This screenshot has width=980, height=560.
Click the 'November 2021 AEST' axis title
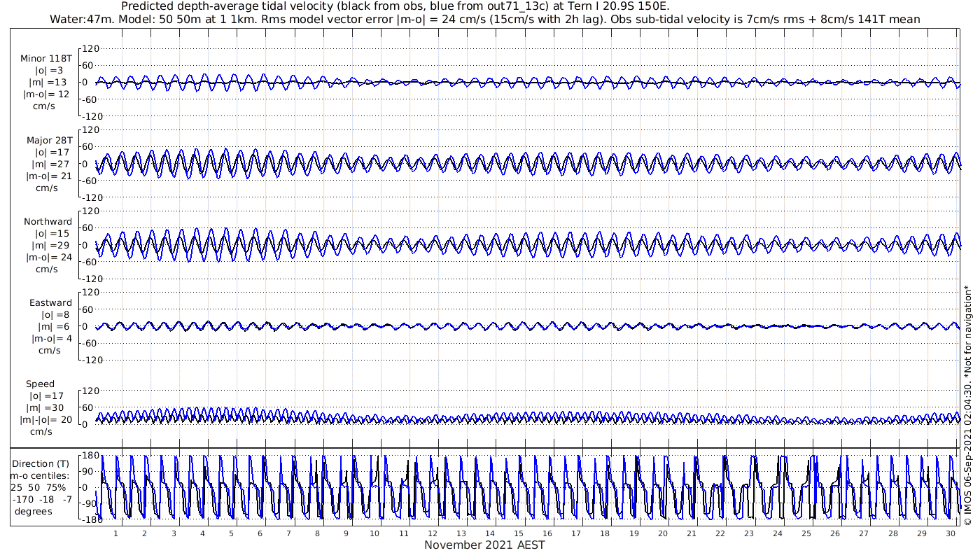pyautogui.click(x=484, y=545)
